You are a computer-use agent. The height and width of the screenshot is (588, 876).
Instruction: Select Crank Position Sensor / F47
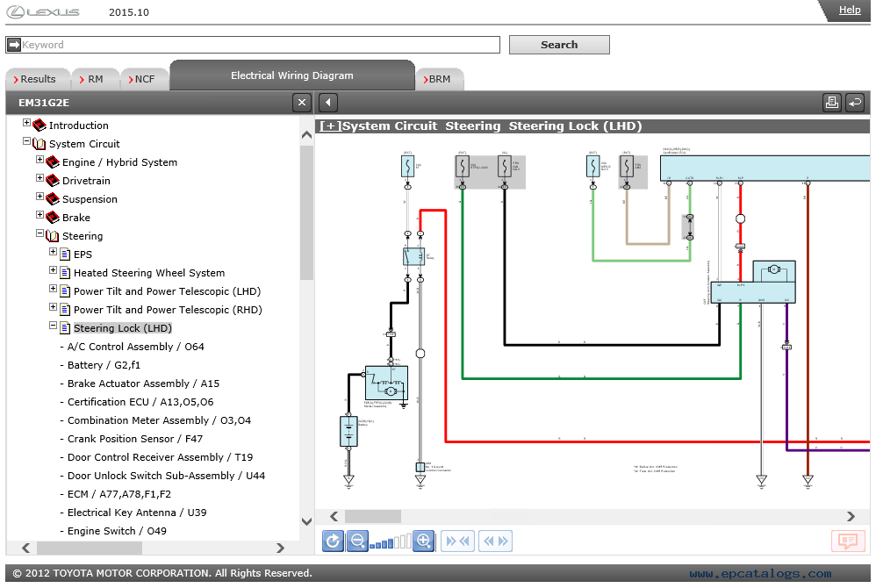coord(135,438)
